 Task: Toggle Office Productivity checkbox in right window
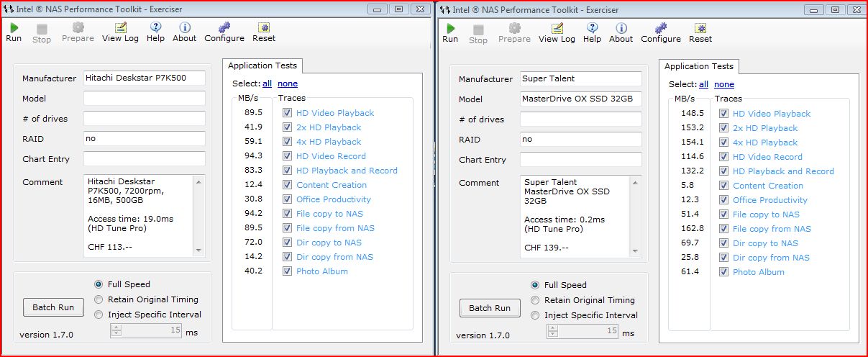point(723,200)
